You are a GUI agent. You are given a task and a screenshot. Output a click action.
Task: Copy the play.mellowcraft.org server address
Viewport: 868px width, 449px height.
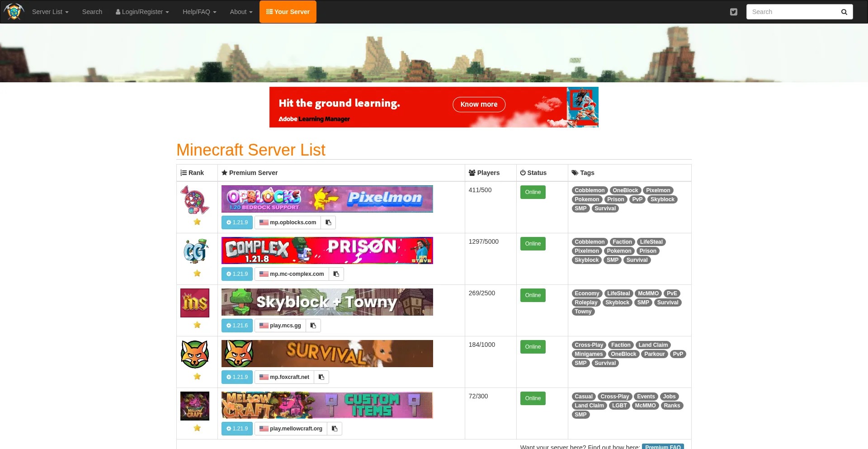(335, 429)
